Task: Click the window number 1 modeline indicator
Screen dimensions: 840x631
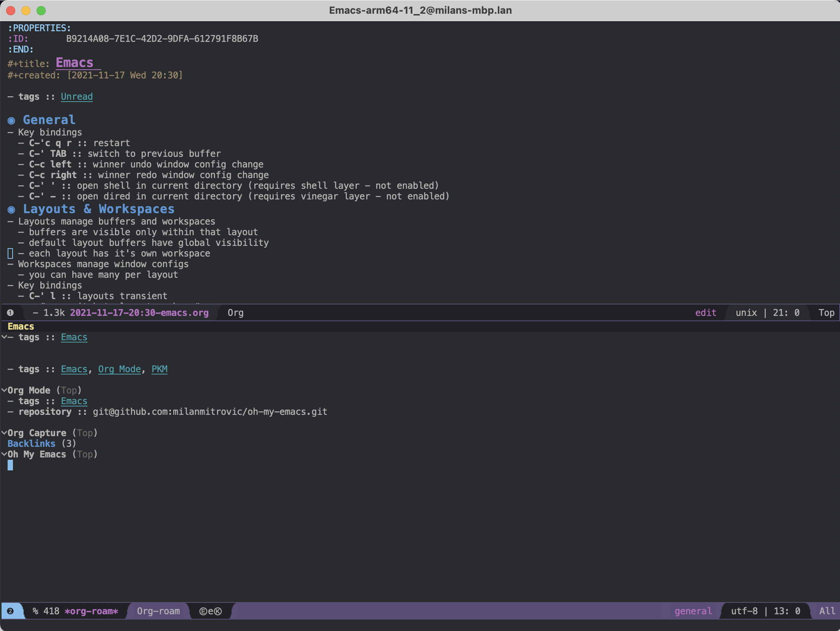Action: [10, 313]
